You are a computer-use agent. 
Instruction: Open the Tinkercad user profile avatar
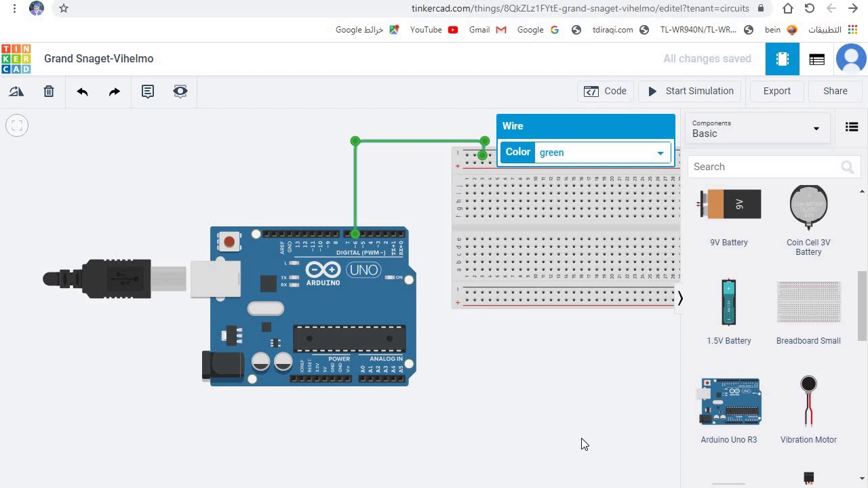[851, 59]
